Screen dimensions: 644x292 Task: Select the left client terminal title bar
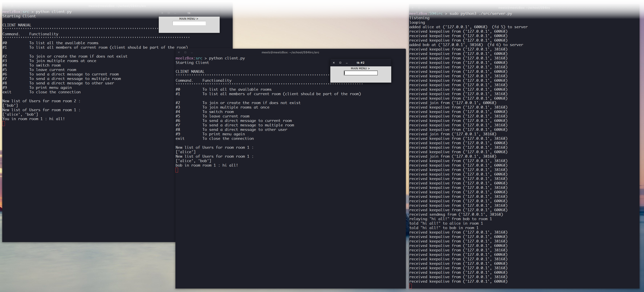[x=117, y=6]
